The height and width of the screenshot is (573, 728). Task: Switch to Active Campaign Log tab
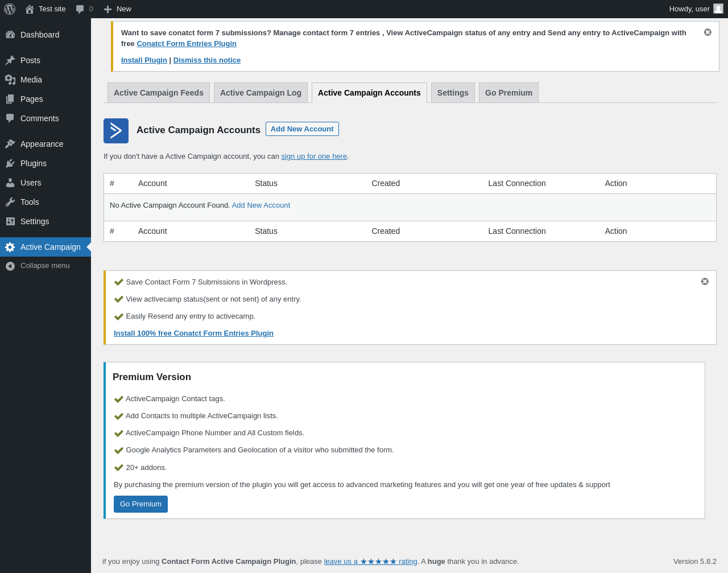260,93
